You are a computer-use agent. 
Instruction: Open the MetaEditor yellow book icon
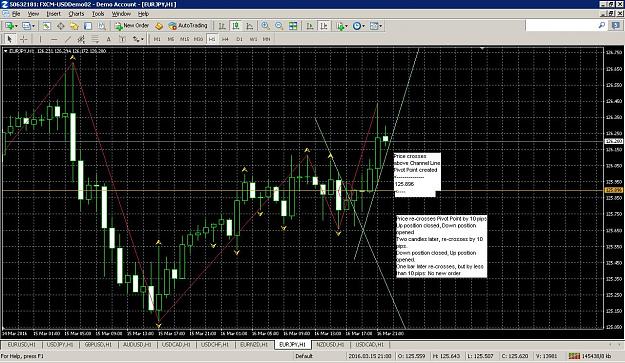point(159,26)
